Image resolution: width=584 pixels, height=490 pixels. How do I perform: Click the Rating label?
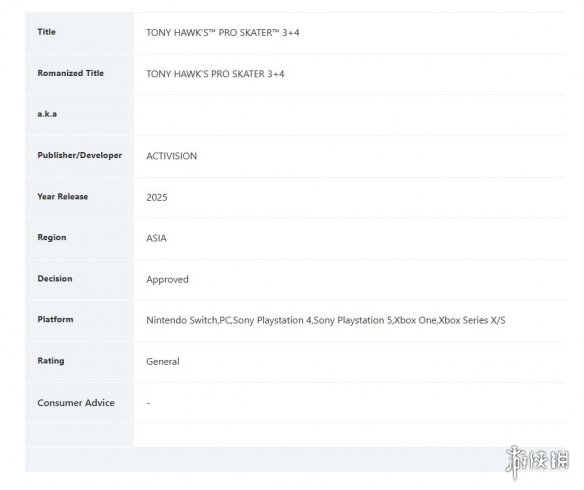pos(51,361)
